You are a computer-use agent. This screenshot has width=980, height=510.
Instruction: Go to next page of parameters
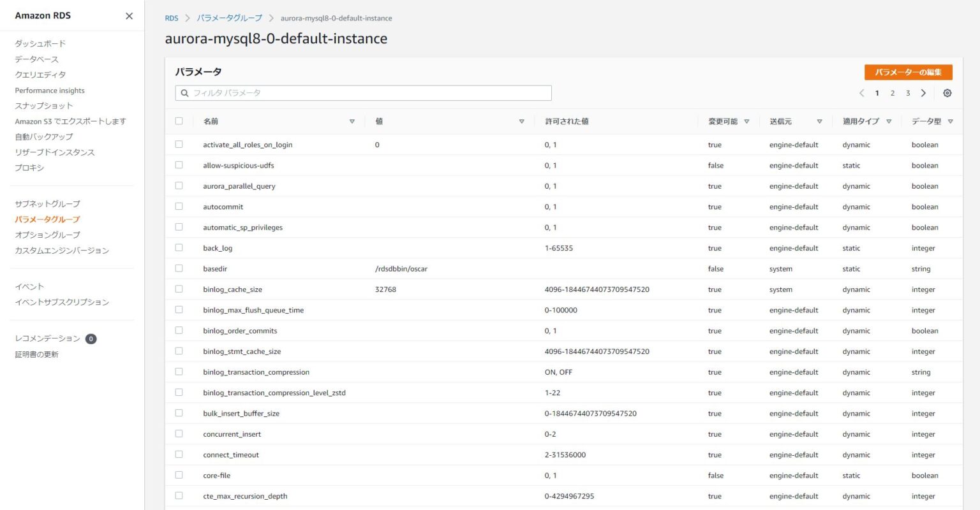923,93
